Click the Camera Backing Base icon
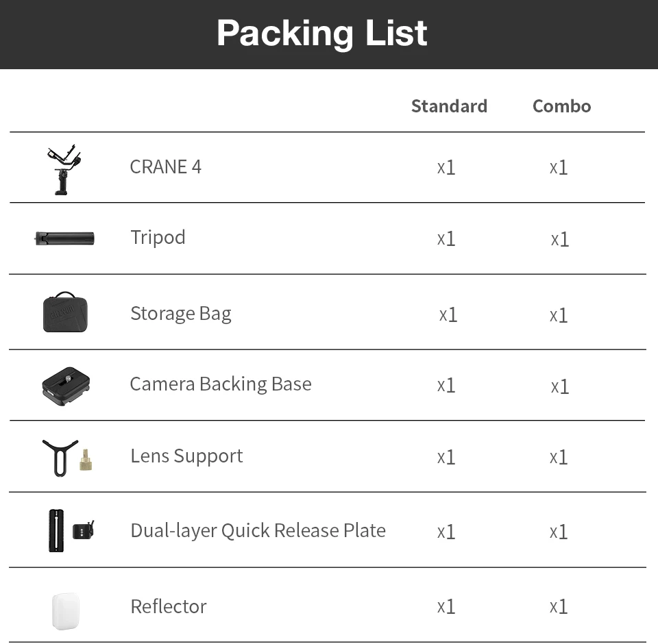Screen dimensions: 658x644 (66, 385)
